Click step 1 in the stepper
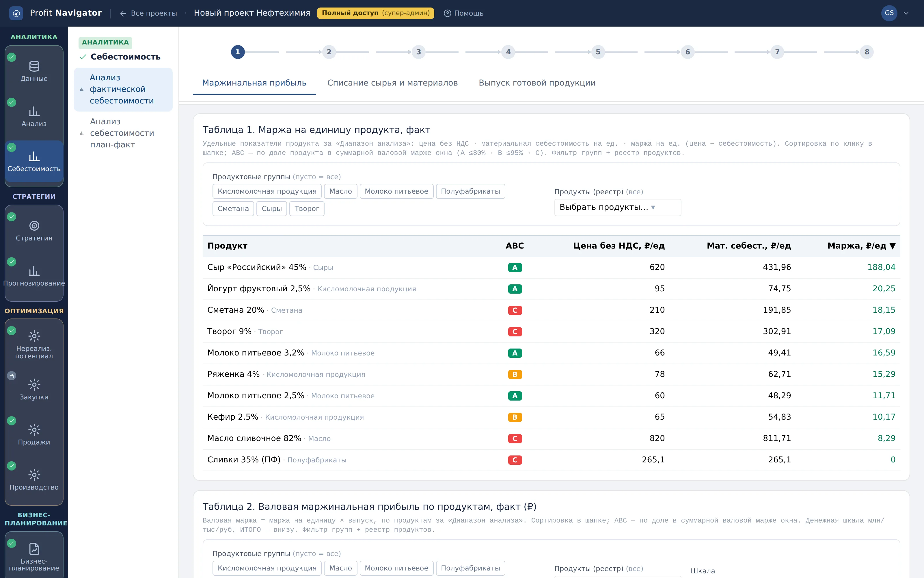Image resolution: width=924 pixels, height=578 pixels. [237, 52]
